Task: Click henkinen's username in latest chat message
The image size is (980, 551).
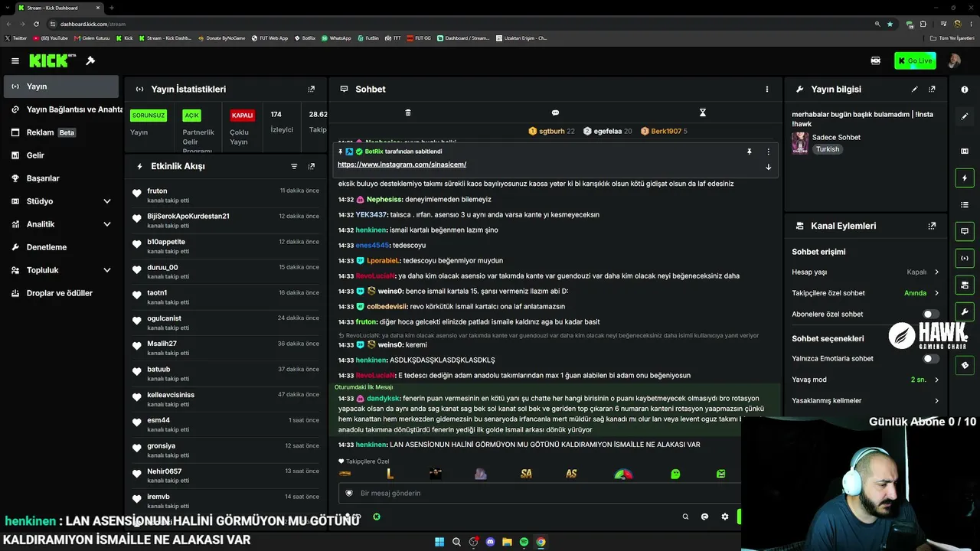Action: [371, 445]
